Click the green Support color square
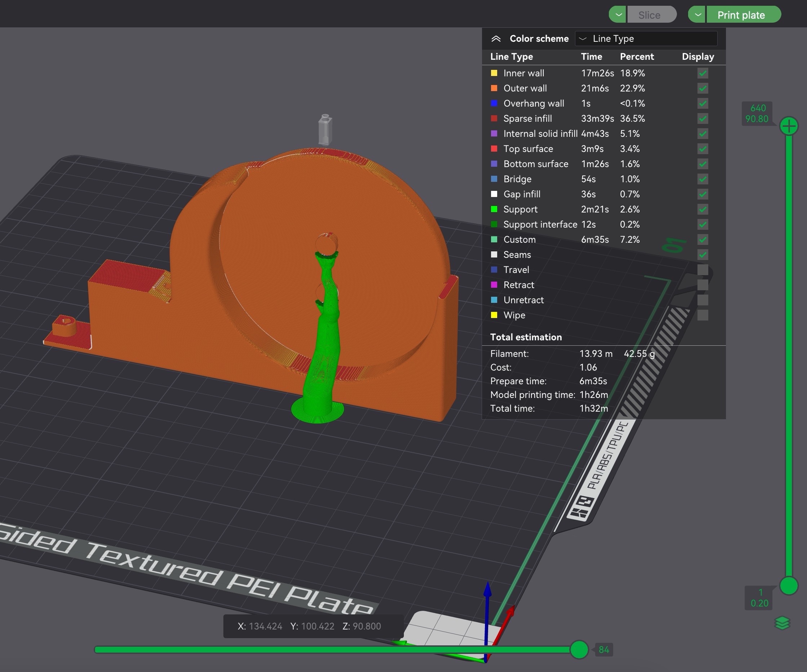 tap(494, 209)
